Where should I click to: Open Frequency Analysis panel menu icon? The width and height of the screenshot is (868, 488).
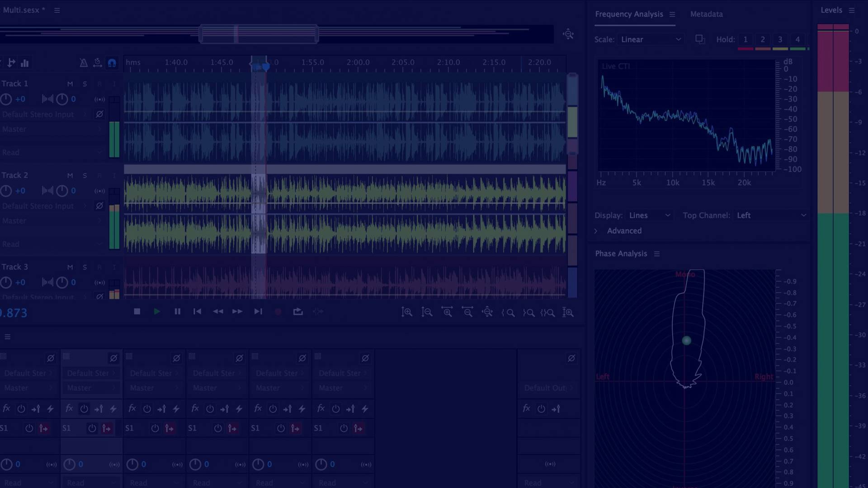click(672, 14)
